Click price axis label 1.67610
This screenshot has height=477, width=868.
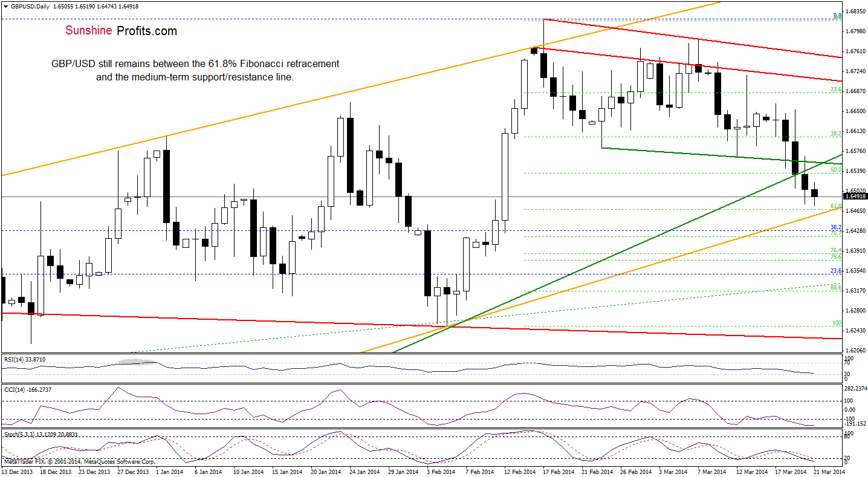pyautogui.click(x=856, y=51)
